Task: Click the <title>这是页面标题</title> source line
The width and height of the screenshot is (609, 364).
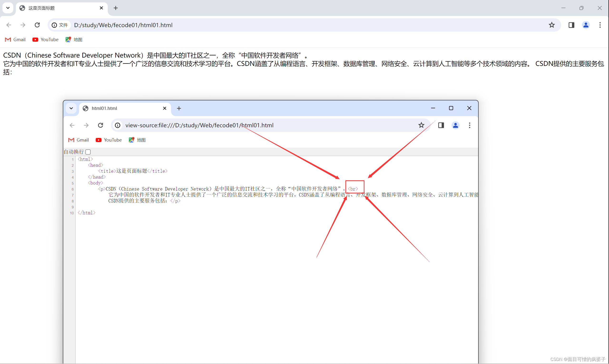Action: click(x=133, y=171)
